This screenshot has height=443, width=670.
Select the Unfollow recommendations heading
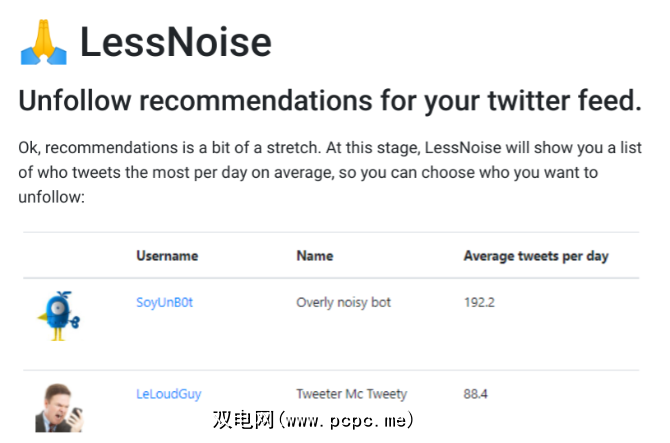[x=329, y=101]
